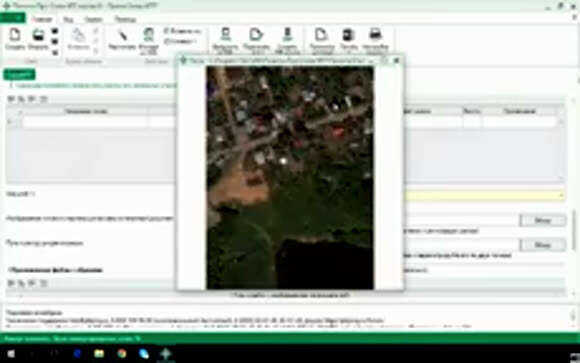Image resolution: width=580 pixels, height=363 pixels.
Task: Click the last icon above the attachments table
Action: [x=44, y=283]
